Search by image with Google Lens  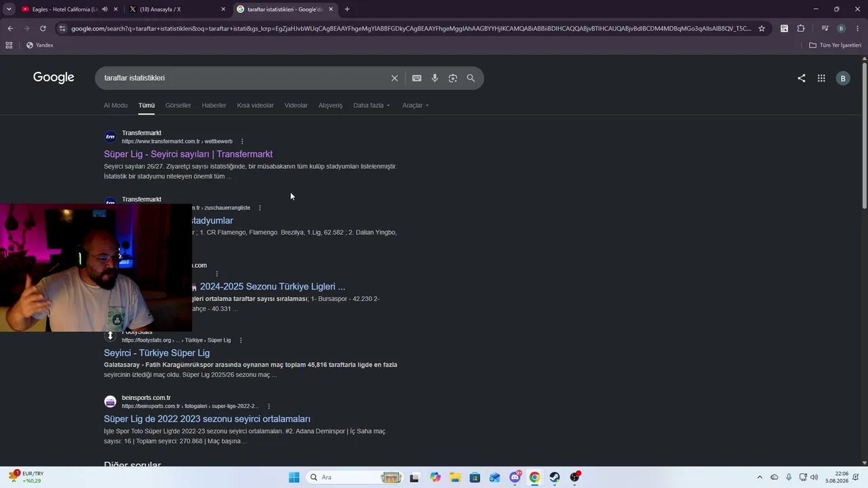[453, 78]
